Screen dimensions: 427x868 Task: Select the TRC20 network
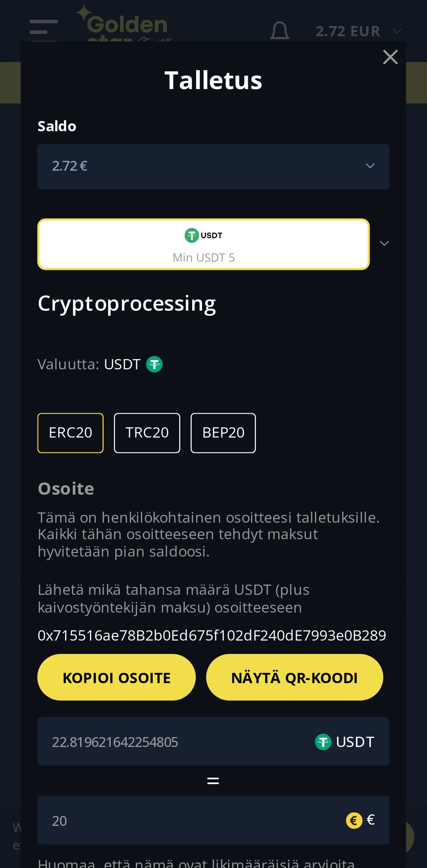click(x=147, y=433)
